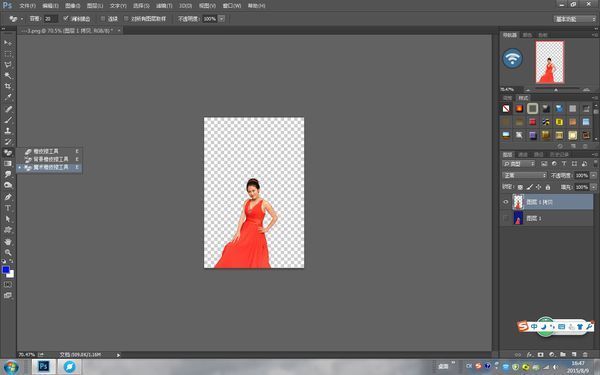
Task: Select the Hand pan tool
Action: pos(8,241)
